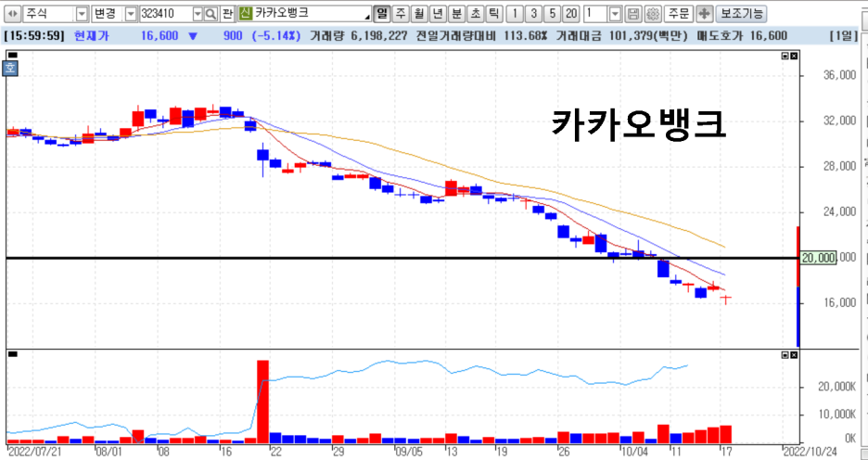Click the 전일거래량대비 113.68% text
Image resolution: width=868 pixels, height=460 pixels.
tap(481, 36)
